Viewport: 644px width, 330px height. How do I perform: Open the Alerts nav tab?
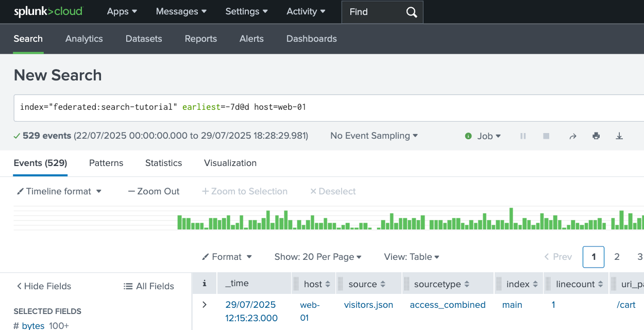251,39
